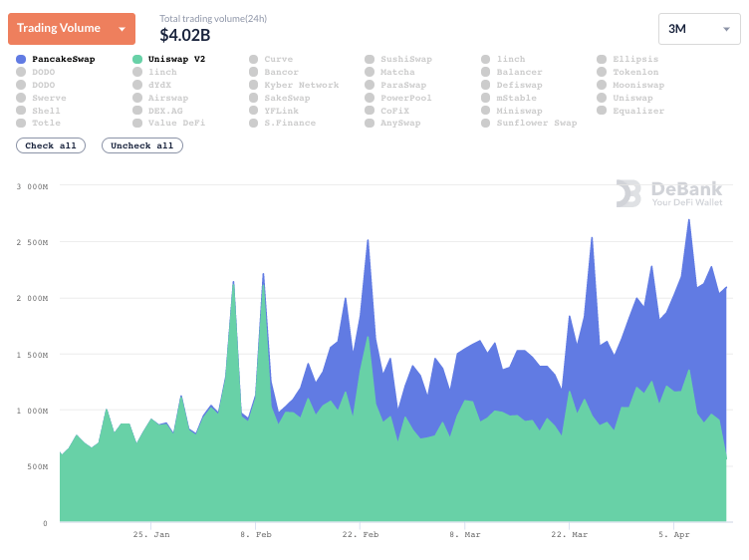
Task: Click the '25. Jan' x-axis label
Action: click(x=151, y=535)
